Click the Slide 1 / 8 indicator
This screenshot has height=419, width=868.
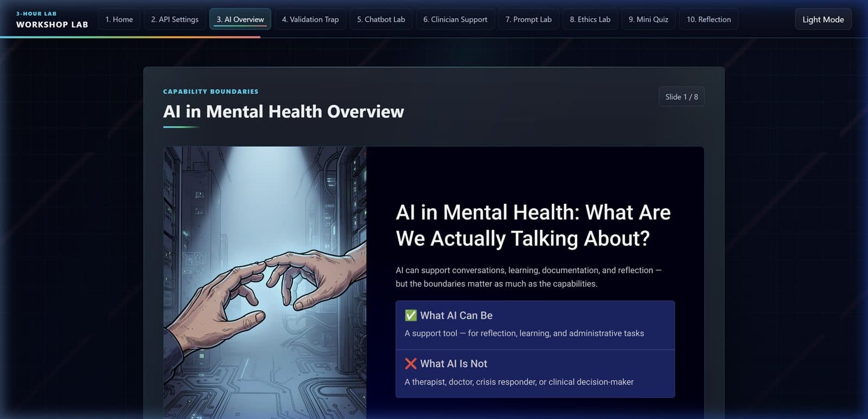(x=681, y=96)
